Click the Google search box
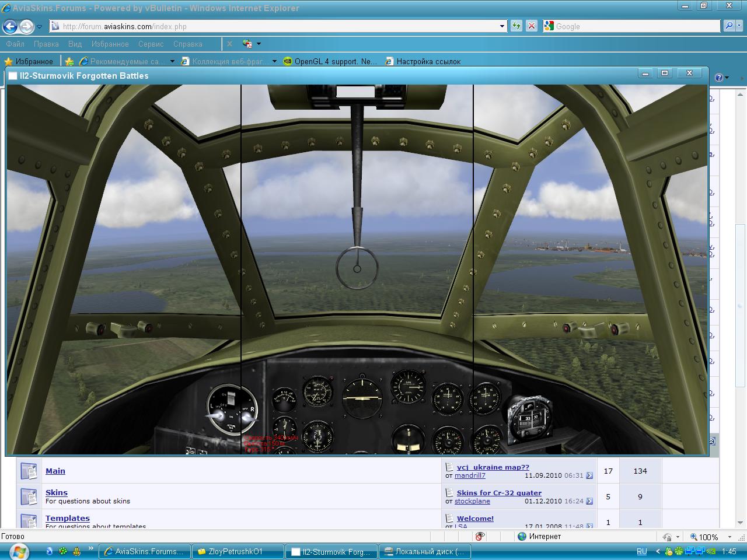Screen dimensions: 747x560 pos(632,26)
